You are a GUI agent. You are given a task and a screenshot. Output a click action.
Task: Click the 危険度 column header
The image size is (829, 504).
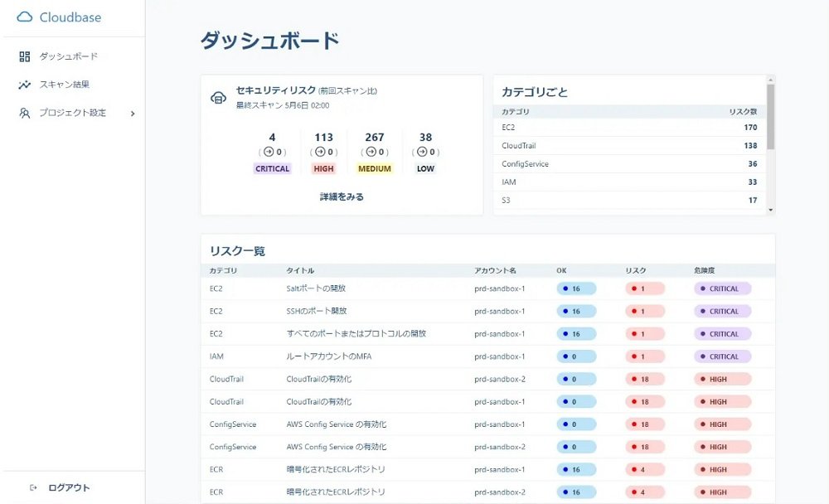704,270
